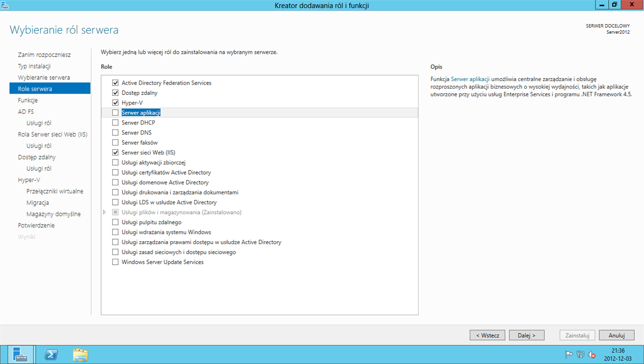
Task: Open Dostęp zdalny wizard step
Action: point(37,157)
